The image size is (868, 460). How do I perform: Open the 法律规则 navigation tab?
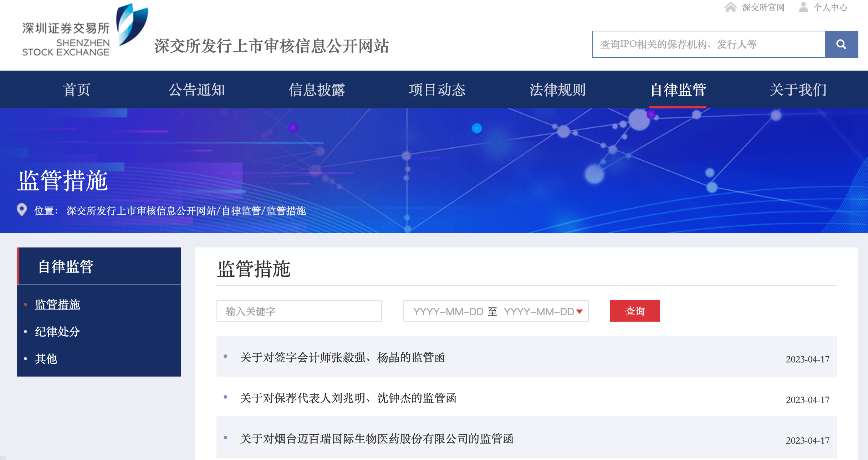[x=557, y=90]
